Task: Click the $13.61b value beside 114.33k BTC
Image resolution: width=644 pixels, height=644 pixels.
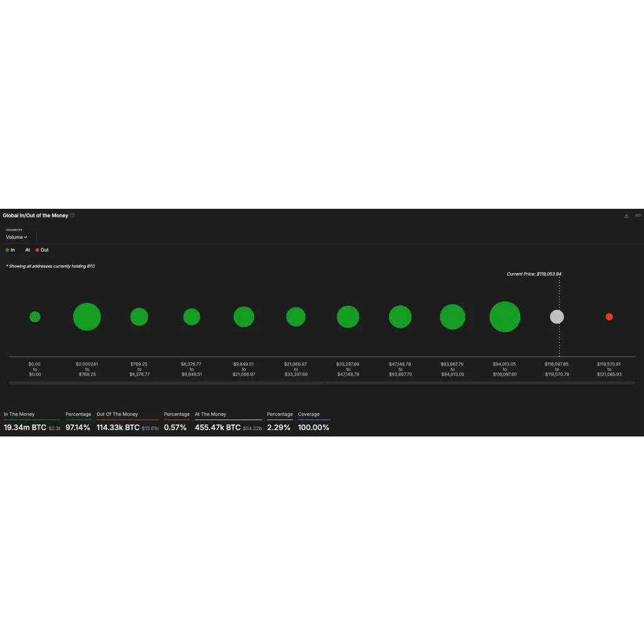Action: pos(150,428)
